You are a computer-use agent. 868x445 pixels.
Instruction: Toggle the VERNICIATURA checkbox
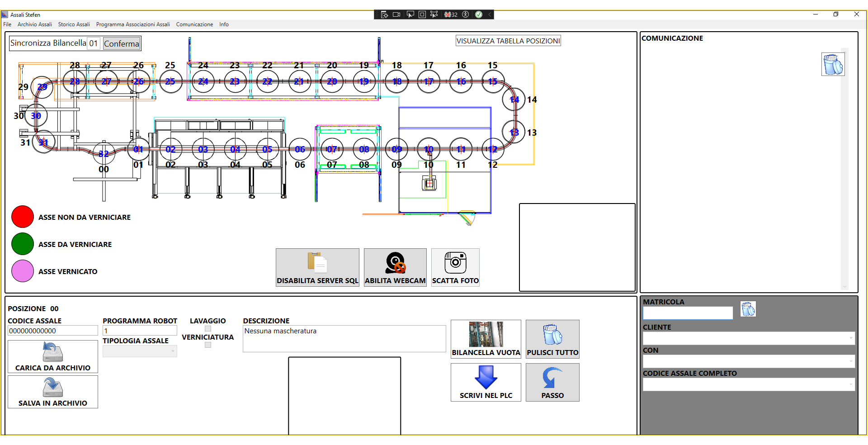(208, 345)
